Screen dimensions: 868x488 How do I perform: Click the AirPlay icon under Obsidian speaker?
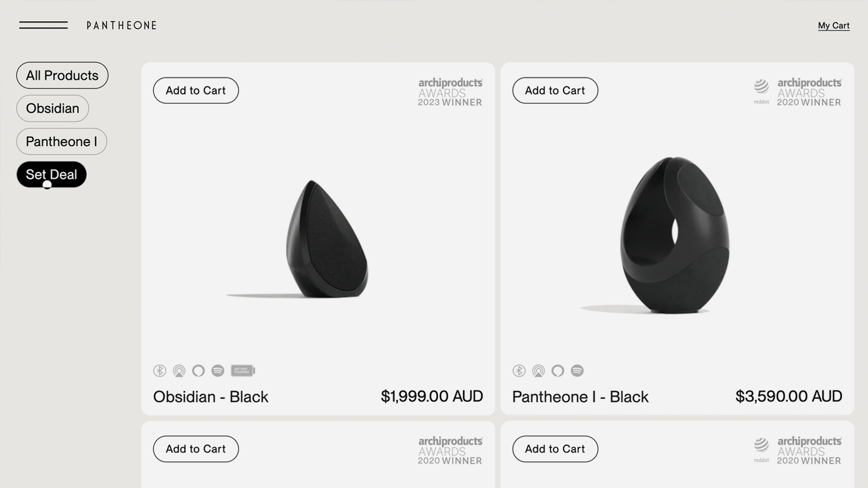[179, 370]
